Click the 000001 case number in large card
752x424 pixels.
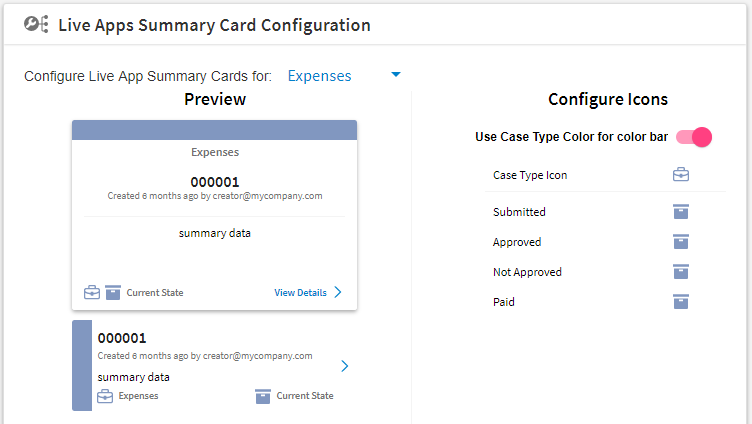tap(215, 182)
